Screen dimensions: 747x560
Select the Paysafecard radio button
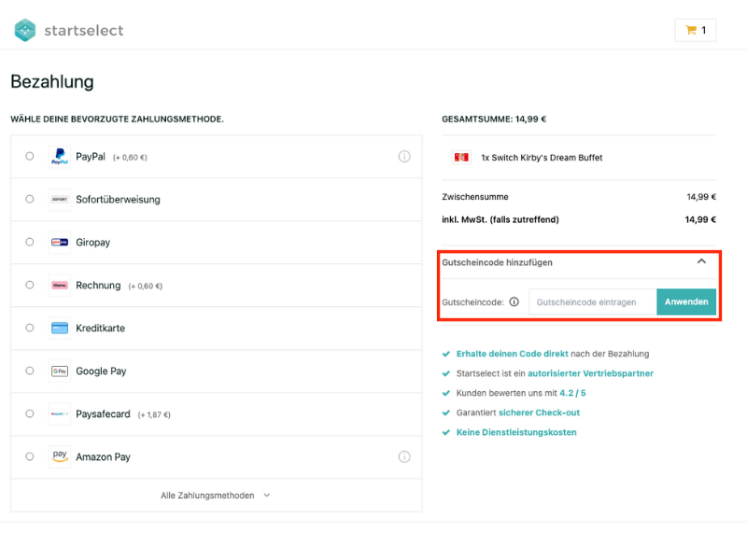pyautogui.click(x=30, y=414)
